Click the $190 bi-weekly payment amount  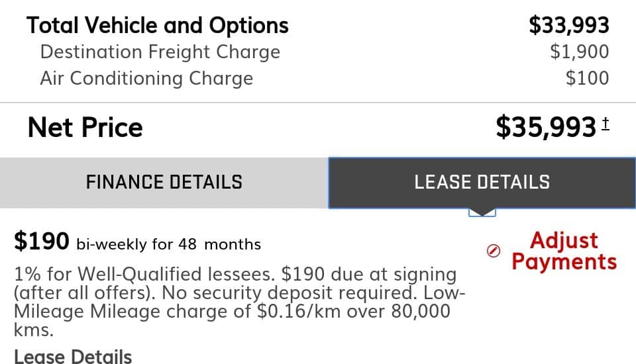pyautogui.click(x=41, y=241)
